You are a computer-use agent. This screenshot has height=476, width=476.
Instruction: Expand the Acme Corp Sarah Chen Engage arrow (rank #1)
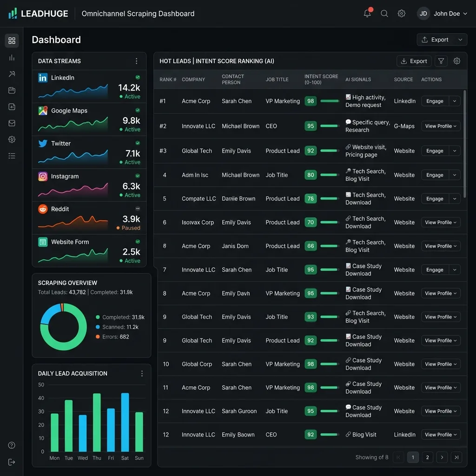click(x=455, y=101)
